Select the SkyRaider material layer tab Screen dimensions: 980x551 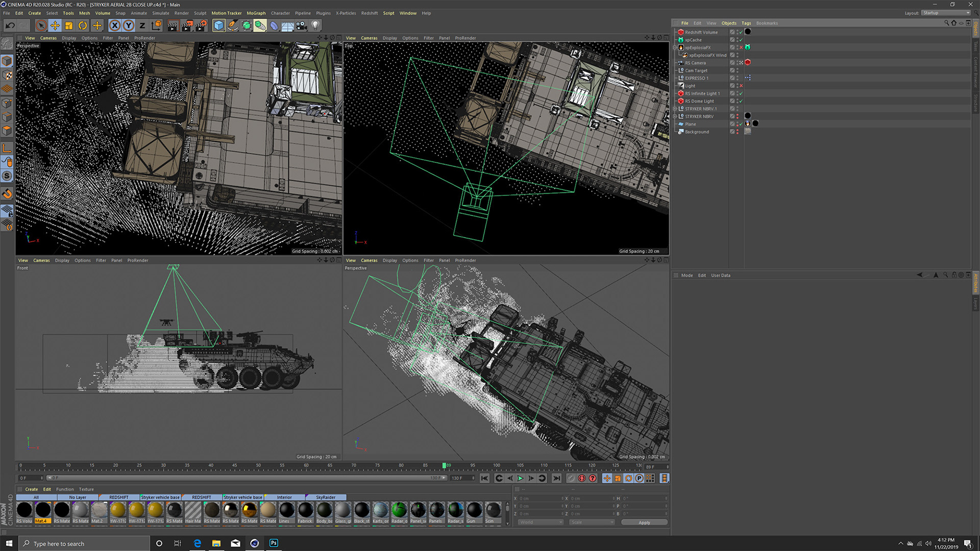click(x=326, y=497)
